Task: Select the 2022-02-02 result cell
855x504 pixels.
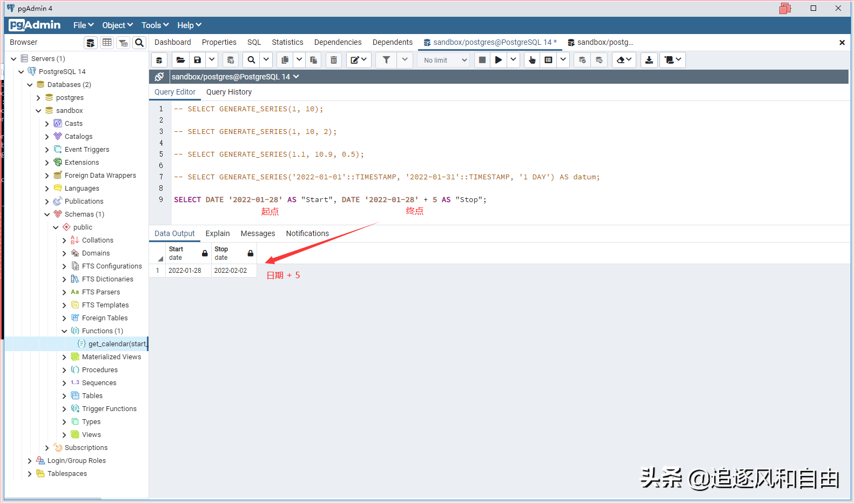Action: pos(234,271)
